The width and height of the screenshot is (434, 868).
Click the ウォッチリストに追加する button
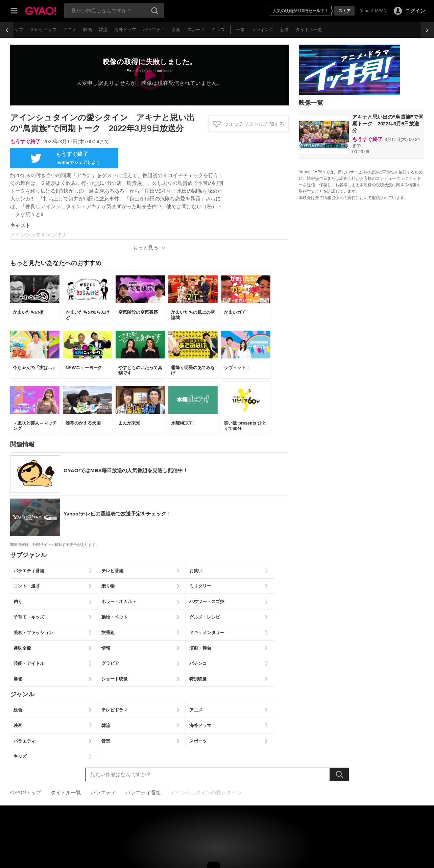click(x=248, y=124)
